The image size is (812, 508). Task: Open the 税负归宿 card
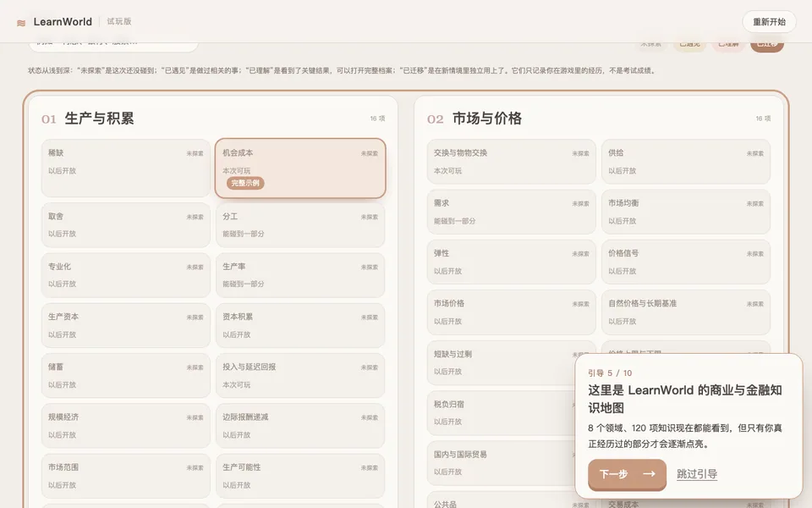coord(502,412)
